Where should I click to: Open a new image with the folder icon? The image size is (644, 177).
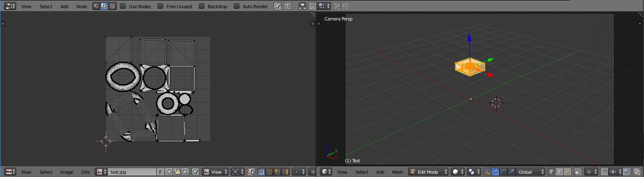[x=177, y=172]
